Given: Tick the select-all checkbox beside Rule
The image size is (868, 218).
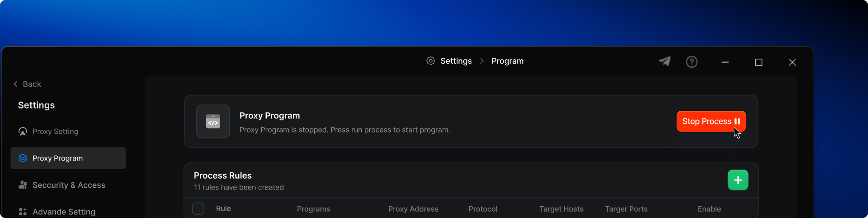Looking at the screenshot, I should (198, 209).
